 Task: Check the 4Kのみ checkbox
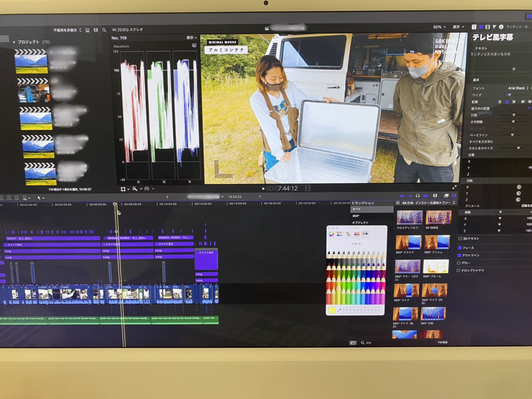(398, 203)
